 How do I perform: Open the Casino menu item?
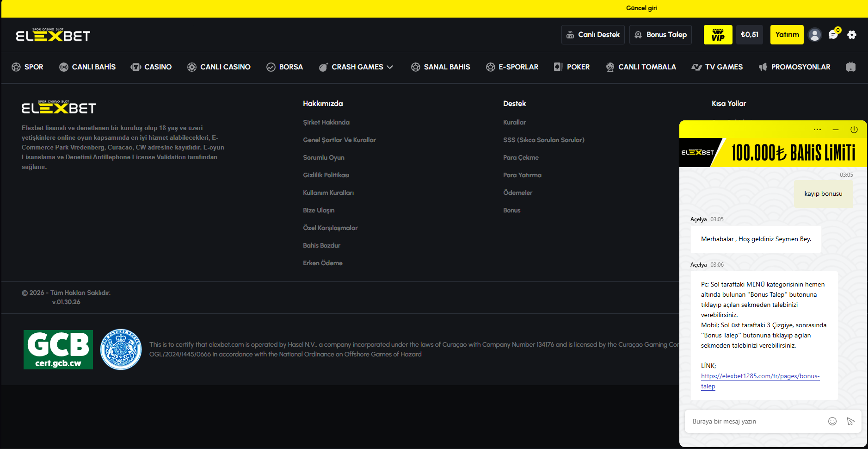click(x=151, y=67)
